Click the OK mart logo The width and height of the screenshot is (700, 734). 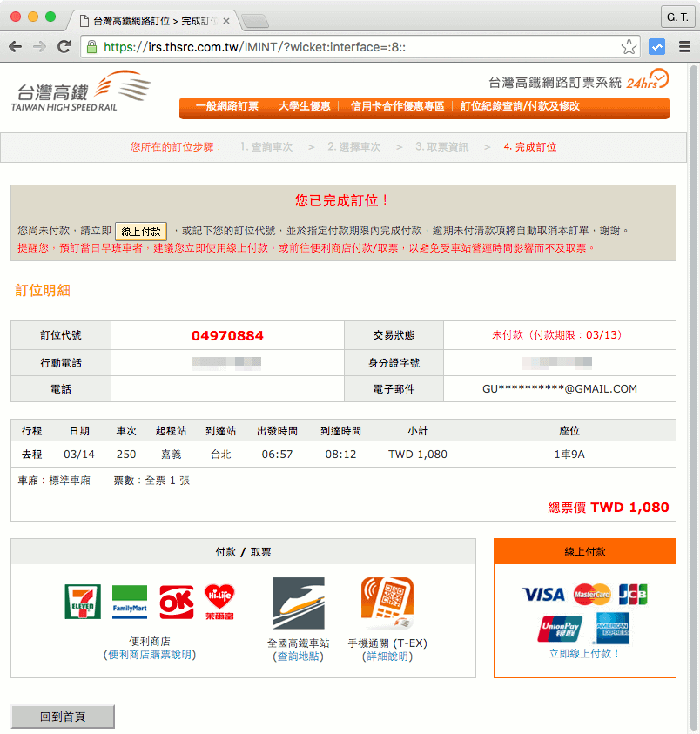point(176,602)
